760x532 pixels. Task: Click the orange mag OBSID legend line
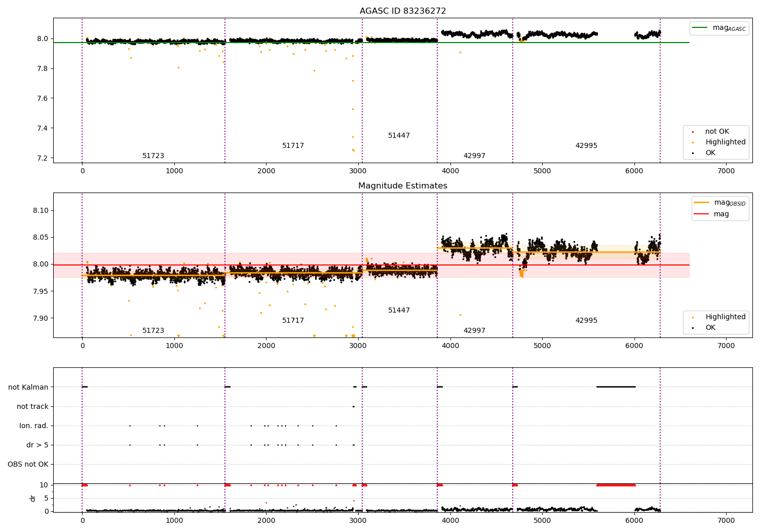pos(702,203)
